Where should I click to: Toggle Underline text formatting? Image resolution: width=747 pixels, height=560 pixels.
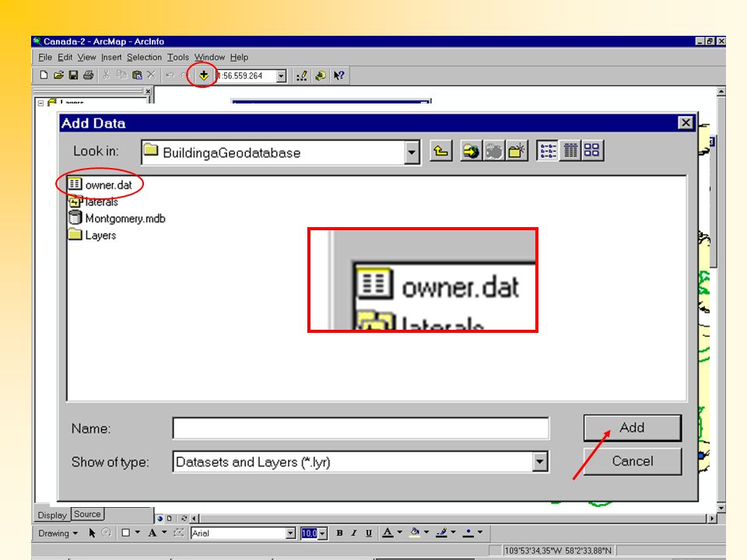click(368, 533)
